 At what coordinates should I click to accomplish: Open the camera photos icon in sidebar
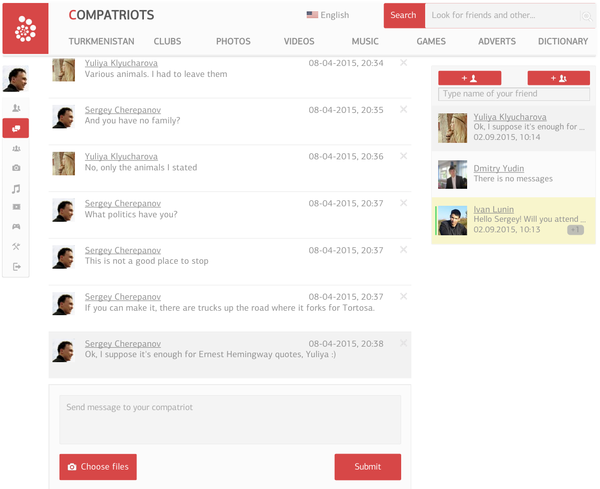pos(16,168)
